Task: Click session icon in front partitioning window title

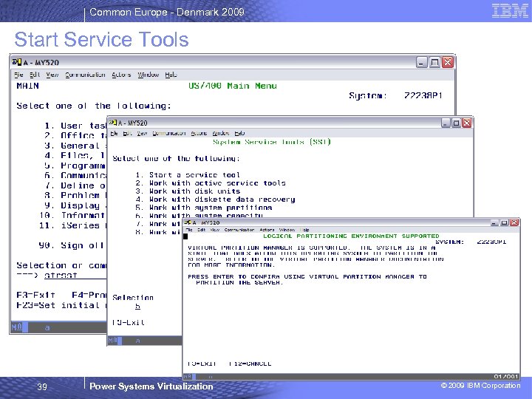Action: point(187,222)
